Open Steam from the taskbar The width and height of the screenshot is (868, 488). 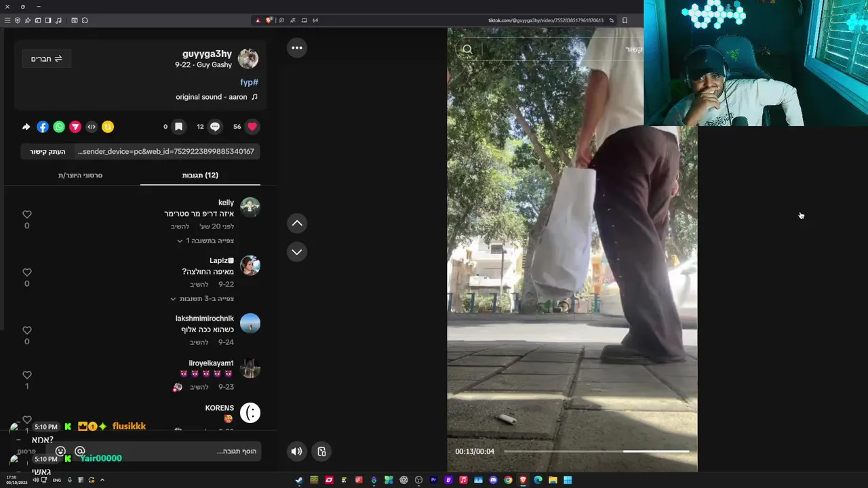point(299,480)
